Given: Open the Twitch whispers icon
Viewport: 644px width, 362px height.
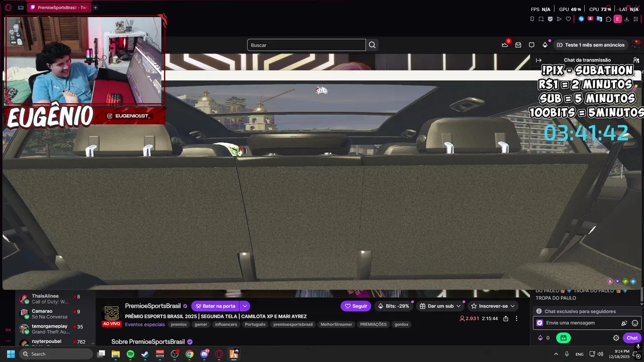Looking at the screenshot, I should coord(531,45).
